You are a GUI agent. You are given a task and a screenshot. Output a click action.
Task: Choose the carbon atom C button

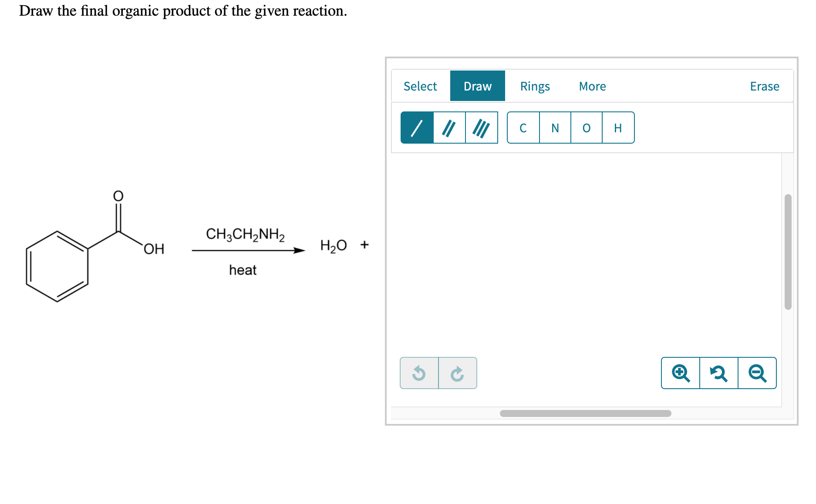click(x=523, y=128)
